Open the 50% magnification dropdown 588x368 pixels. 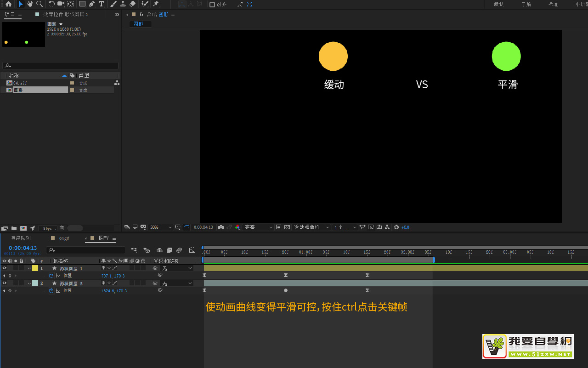[161, 227]
